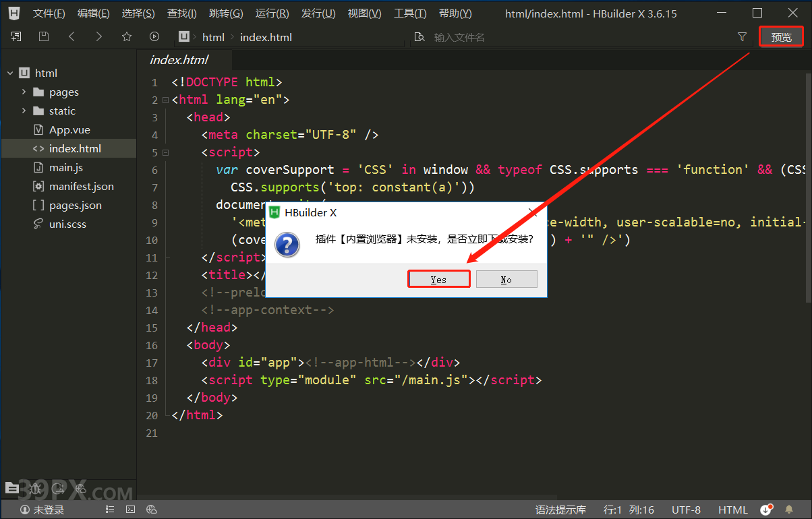Click the run play icon

point(154,37)
